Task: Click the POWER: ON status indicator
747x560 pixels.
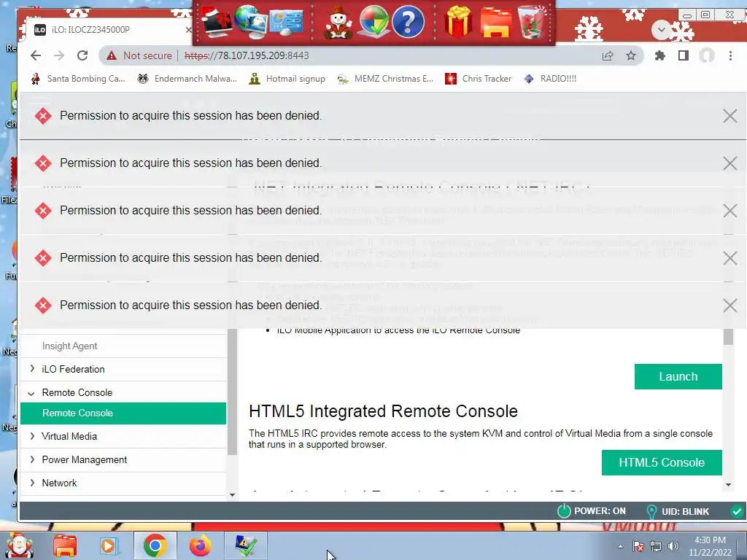Action: [591, 511]
